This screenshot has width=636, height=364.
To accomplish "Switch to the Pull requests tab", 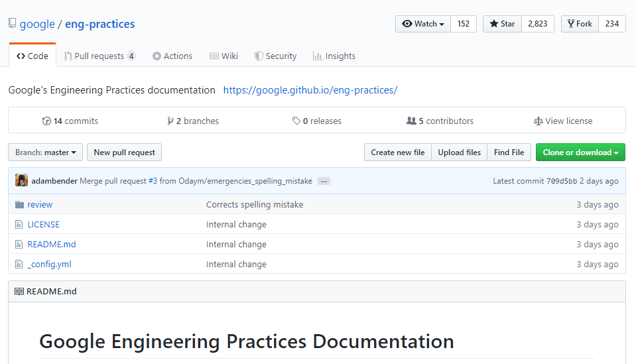I will pyautogui.click(x=99, y=56).
